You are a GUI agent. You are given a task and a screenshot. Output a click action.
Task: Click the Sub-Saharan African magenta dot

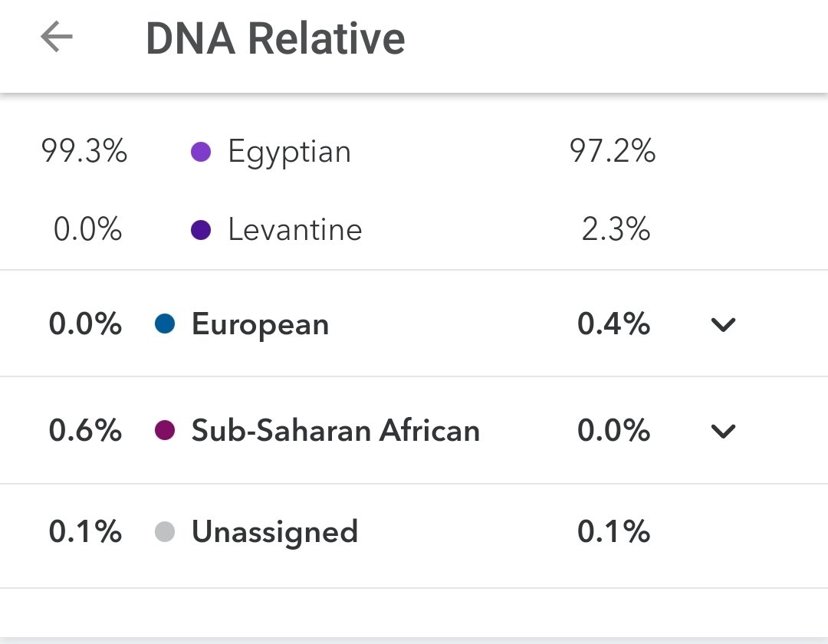click(x=164, y=430)
